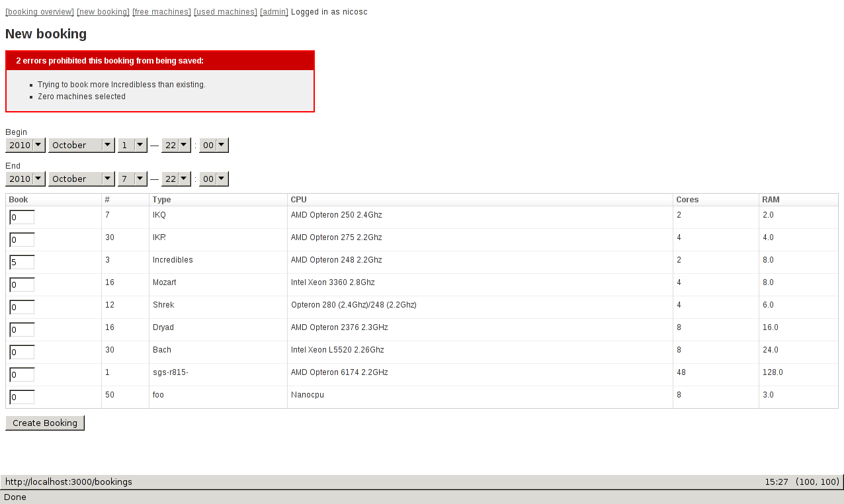Click the Create Booking button
Viewport: 844px width, 504px height.
pyautogui.click(x=45, y=423)
